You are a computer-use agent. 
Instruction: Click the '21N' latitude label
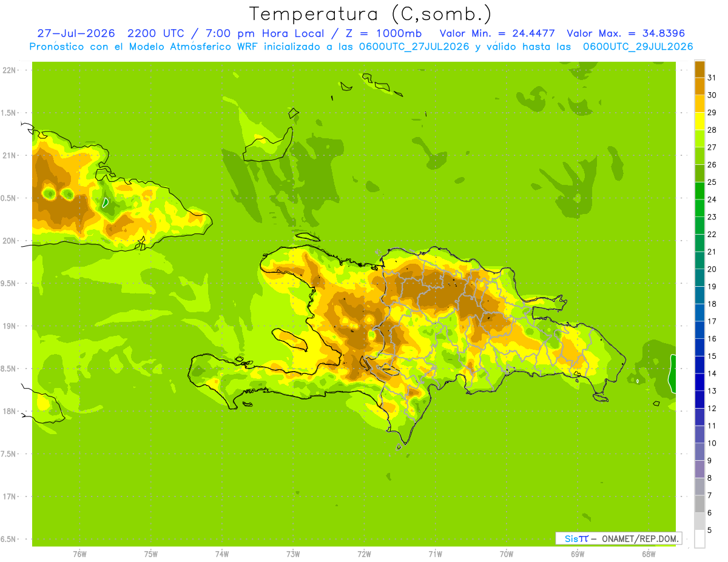tap(9, 155)
